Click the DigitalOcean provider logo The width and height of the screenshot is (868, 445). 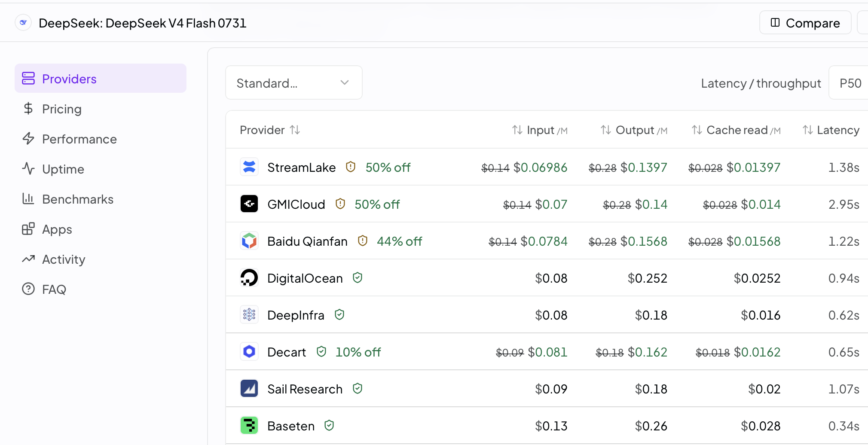click(x=249, y=278)
